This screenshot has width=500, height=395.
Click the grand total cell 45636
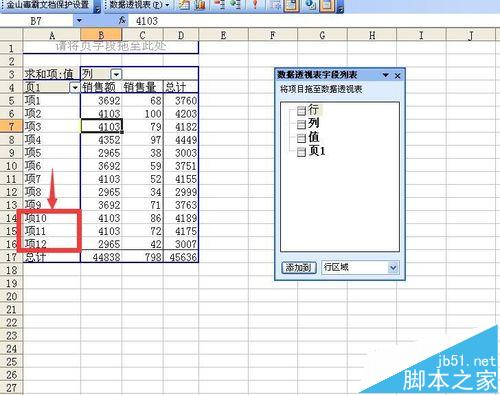coord(181,257)
